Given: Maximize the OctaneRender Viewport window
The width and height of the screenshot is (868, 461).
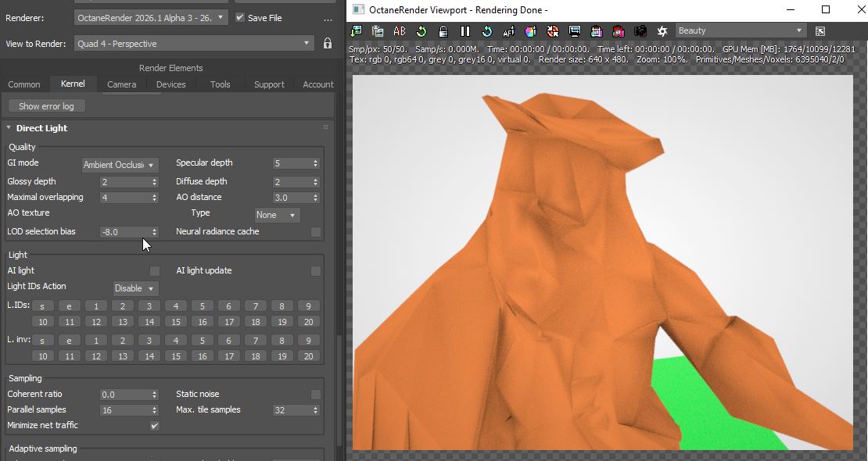Looking at the screenshot, I should [825, 9].
